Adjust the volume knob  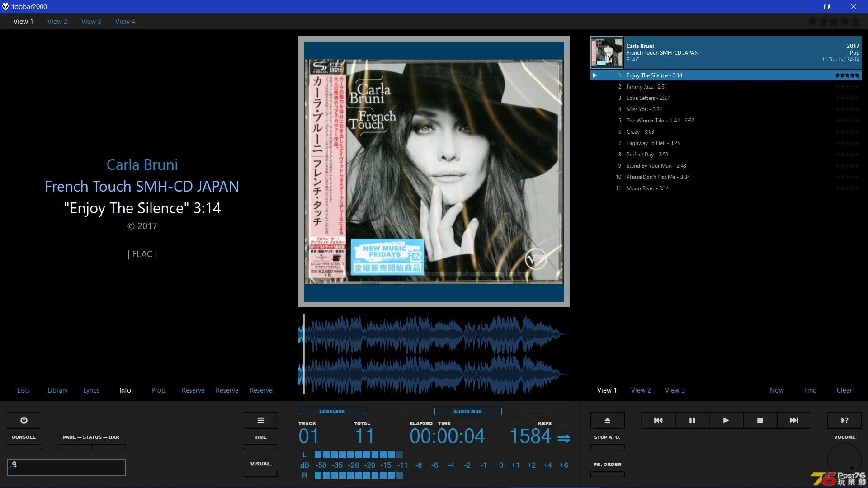coord(844,460)
